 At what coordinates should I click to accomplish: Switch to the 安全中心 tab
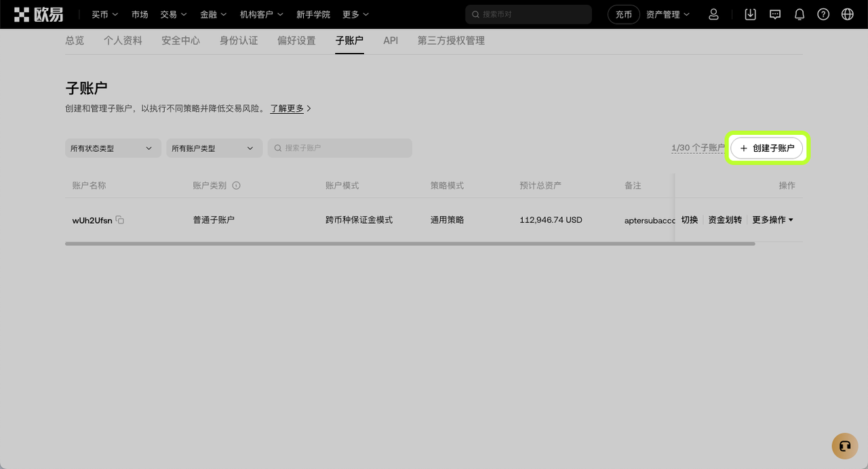[x=180, y=41]
